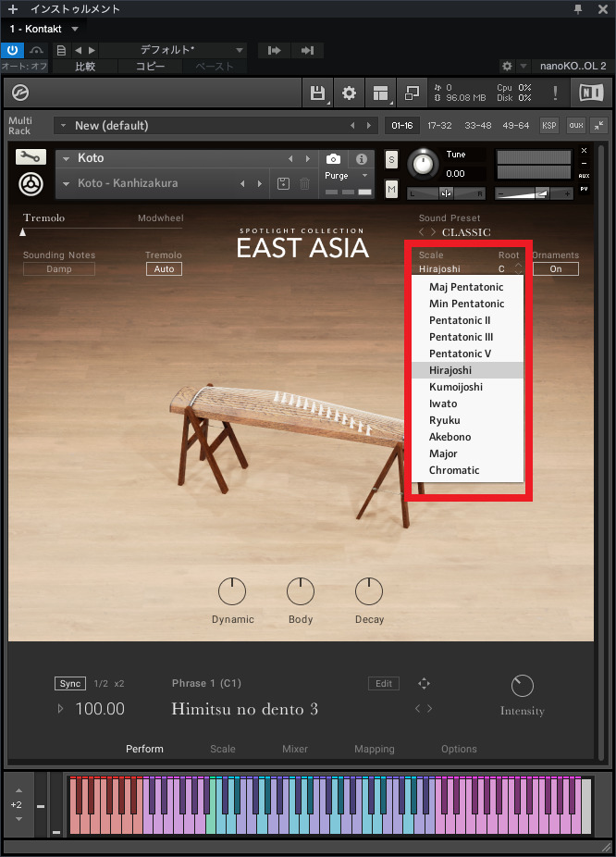This screenshot has width=616, height=857.
Task: Toggle the PV button on instrument header
Action: [584, 189]
